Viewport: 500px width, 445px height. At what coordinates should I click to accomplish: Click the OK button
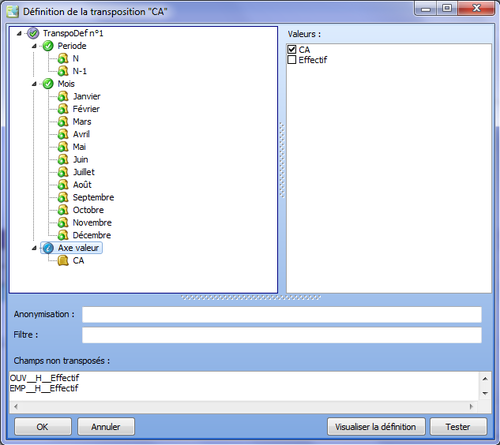(43, 427)
